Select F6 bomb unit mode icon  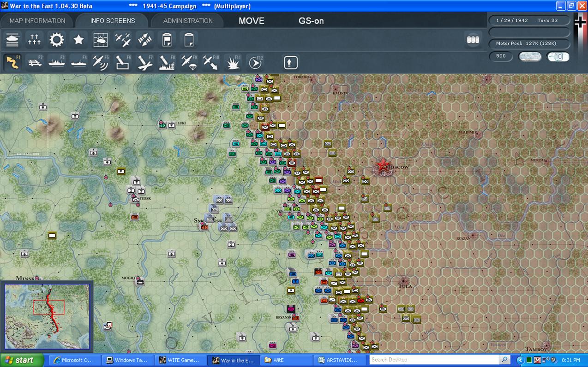click(x=123, y=62)
